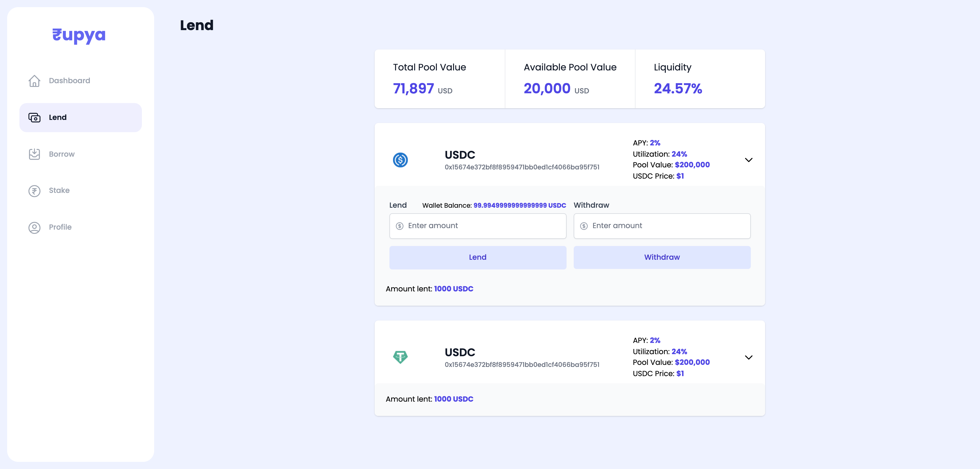
Task: Click the green Tether icon on bottom card
Action: [x=400, y=357]
